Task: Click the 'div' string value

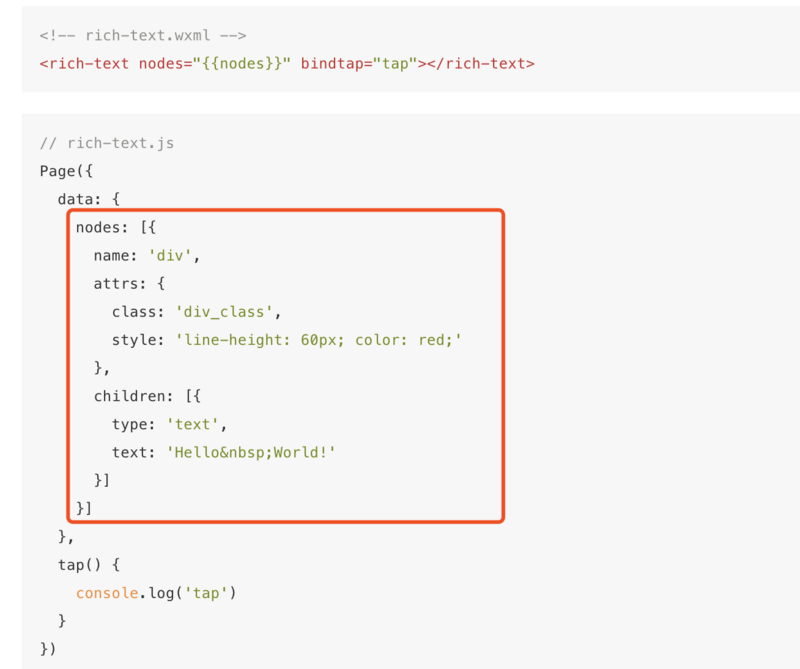Action: tap(174, 256)
